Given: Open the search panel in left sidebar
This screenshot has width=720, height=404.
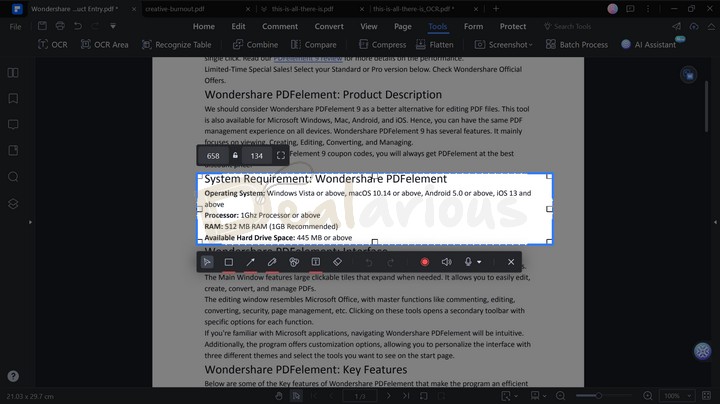Looking at the screenshot, I should (13, 177).
